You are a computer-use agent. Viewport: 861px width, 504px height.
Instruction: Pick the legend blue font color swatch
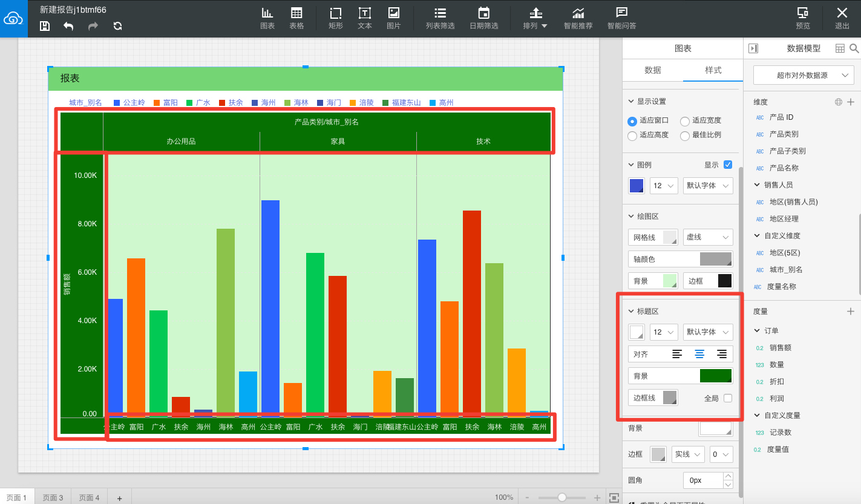point(637,186)
